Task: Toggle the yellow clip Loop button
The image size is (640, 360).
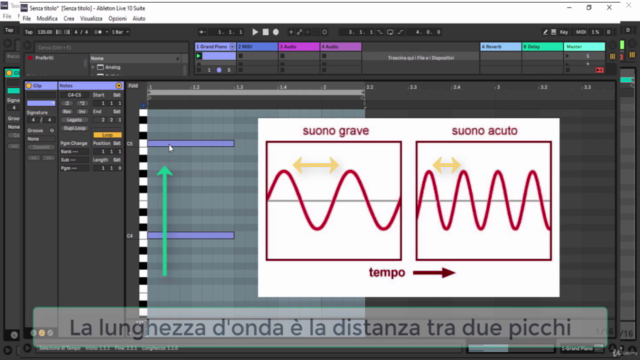Action: click(x=107, y=135)
